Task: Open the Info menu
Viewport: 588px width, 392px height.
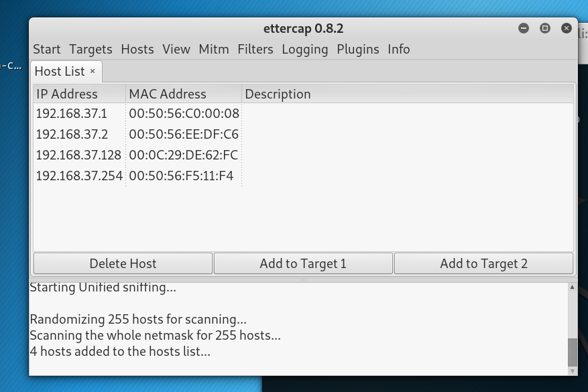Action: coord(399,49)
